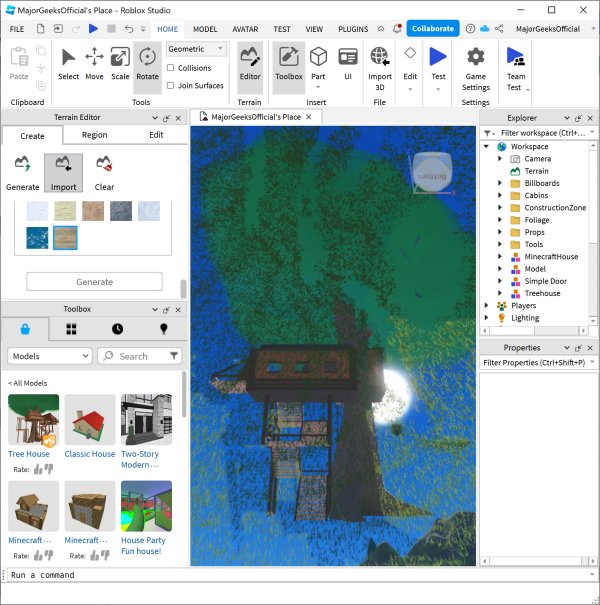Open the Region tab in Terrain Editor
600x605 pixels.
(x=95, y=135)
